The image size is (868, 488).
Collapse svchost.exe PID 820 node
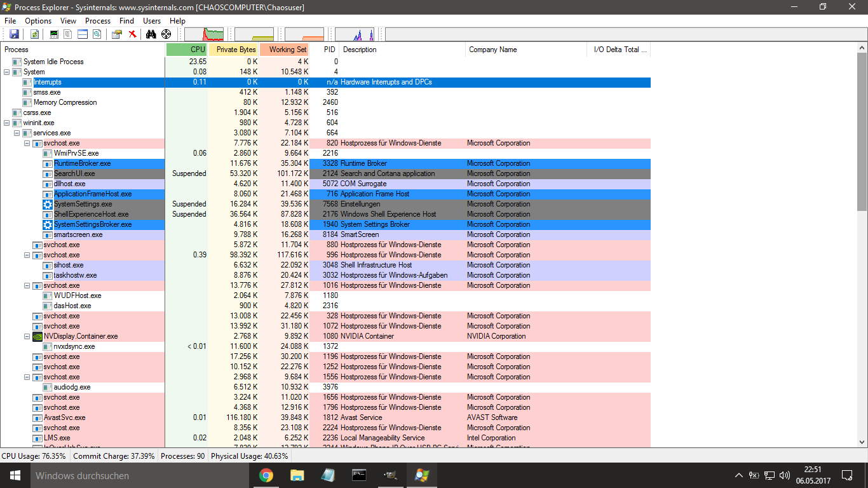[27, 143]
